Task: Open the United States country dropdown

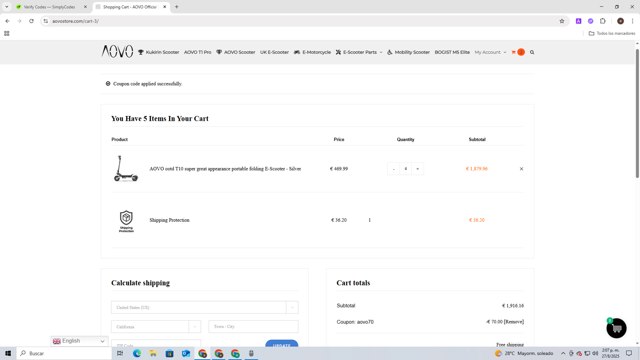Action: (x=204, y=307)
